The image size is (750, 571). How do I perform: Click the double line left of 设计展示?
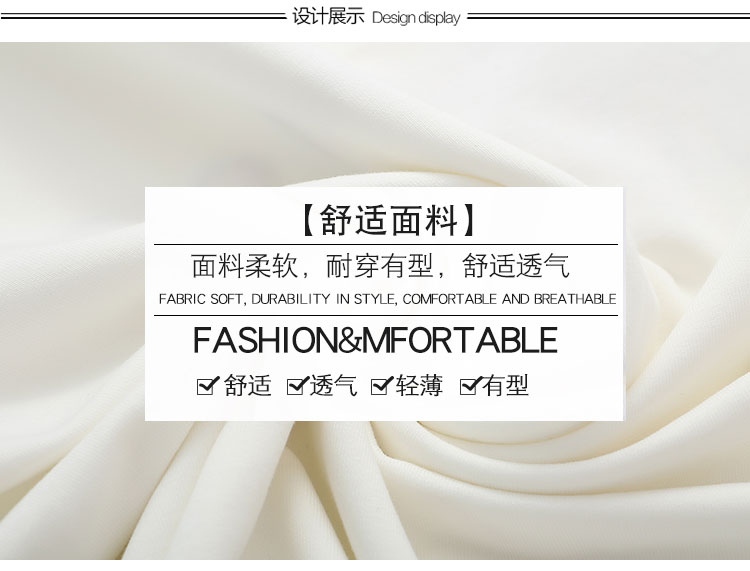point(143,17)
